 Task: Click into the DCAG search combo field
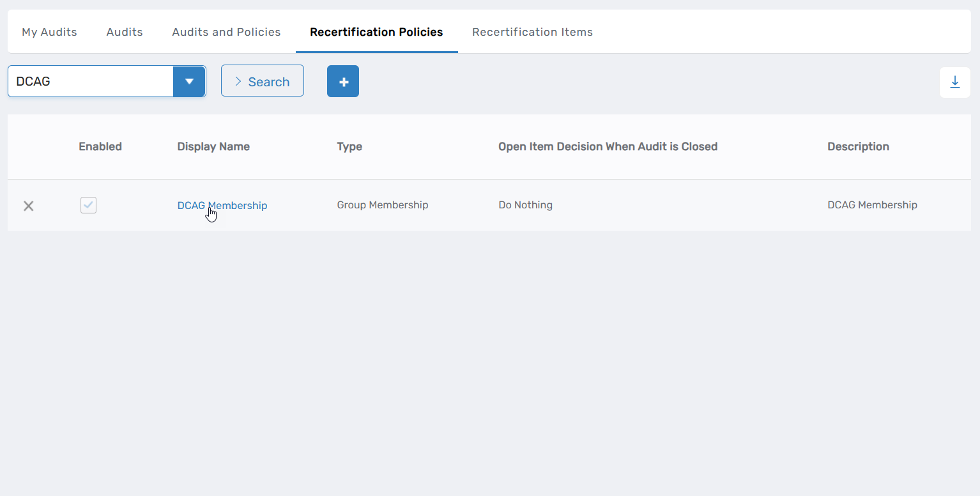(x=91, y=81)
